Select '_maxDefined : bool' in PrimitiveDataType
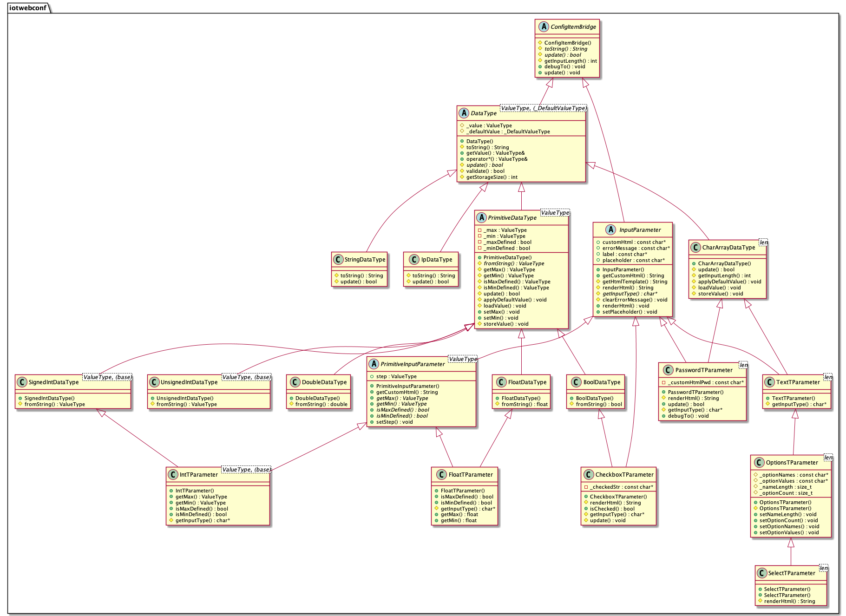The height and width of the screenshot is (616, 846). tap(507, 242)
